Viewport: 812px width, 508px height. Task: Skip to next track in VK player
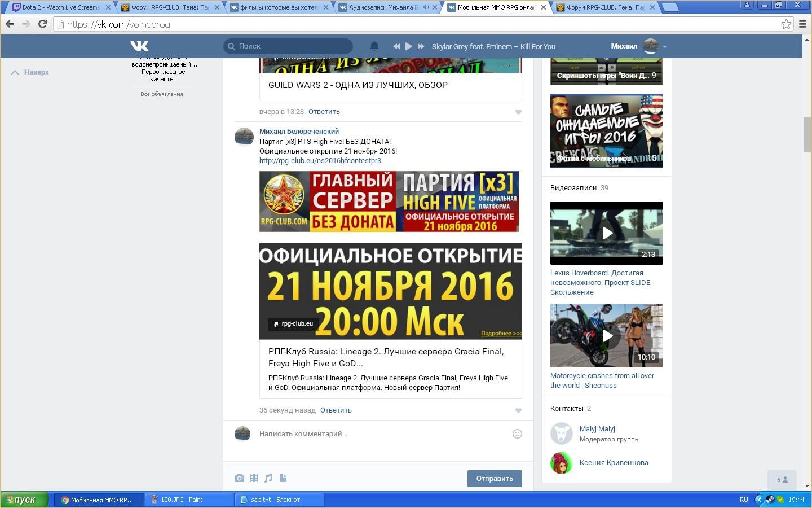(x=421, y=46)
